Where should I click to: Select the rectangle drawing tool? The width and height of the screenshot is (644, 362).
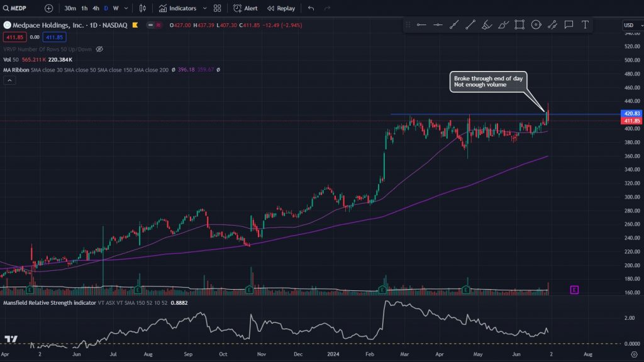tap(519, 25)
